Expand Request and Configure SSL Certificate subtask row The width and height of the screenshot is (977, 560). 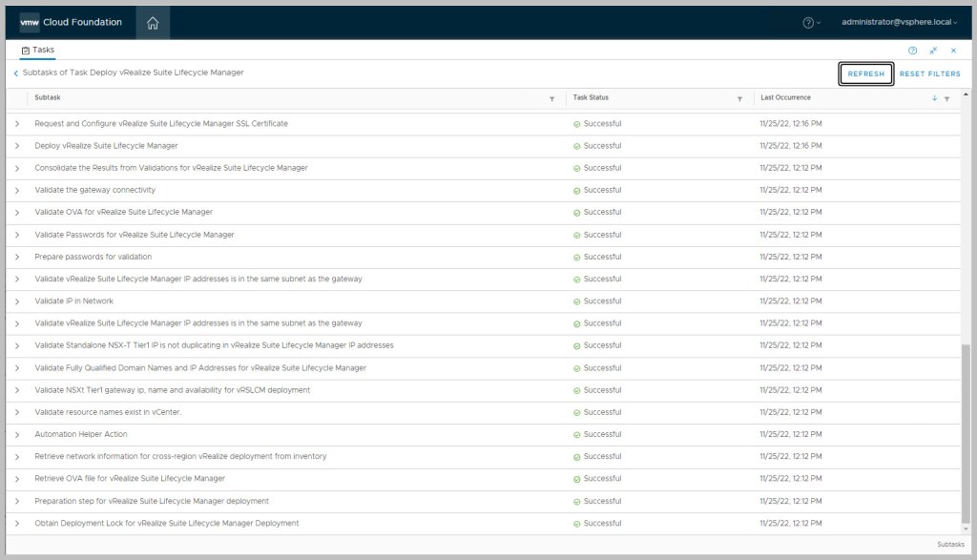coord(17,124)
